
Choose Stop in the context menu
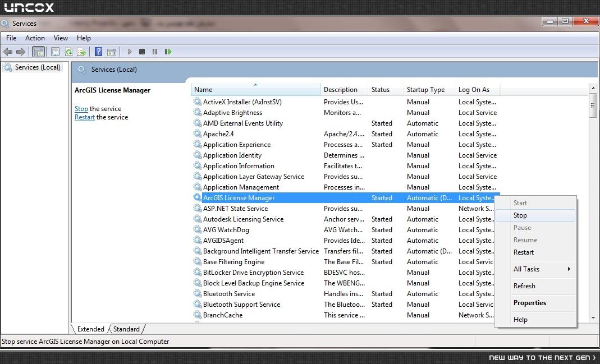pyautogui.click(x=535, y=215)
